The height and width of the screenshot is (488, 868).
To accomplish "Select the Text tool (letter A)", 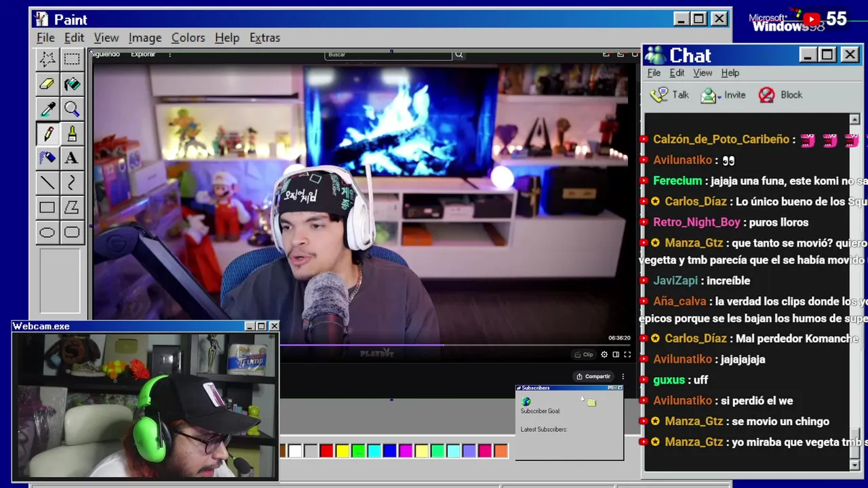I will pos(72,158).
